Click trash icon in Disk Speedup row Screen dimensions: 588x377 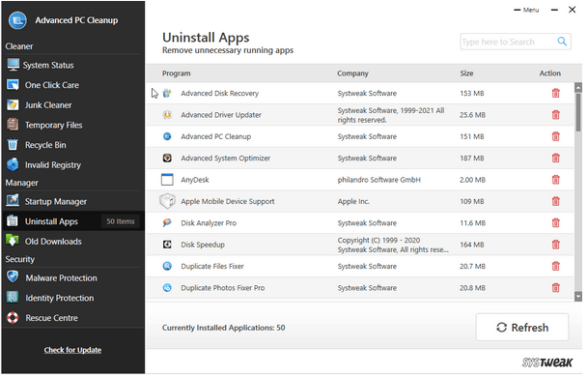click(x=556, y=245)
